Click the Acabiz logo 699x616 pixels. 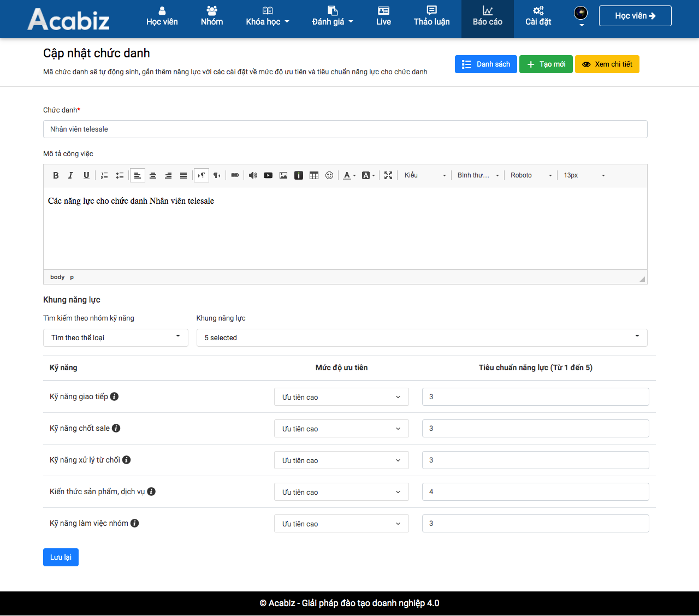[68, 19]
